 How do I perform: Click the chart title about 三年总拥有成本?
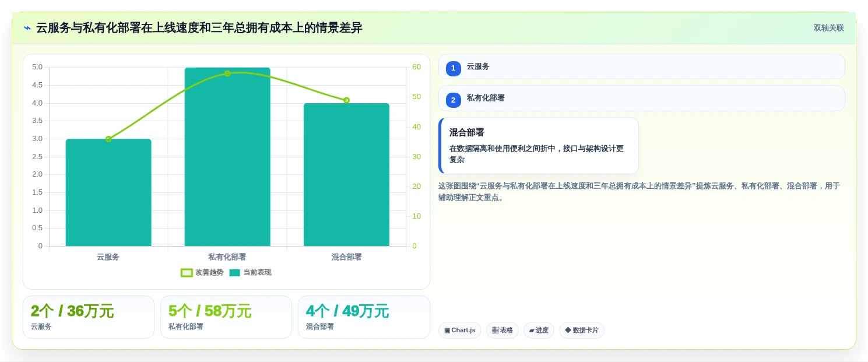coord(199,28)
